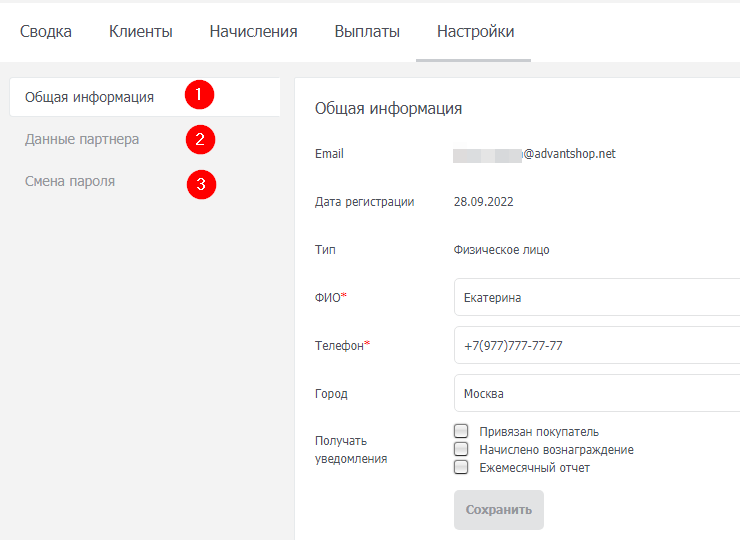Select the Настройки tab

coord(475,32)
